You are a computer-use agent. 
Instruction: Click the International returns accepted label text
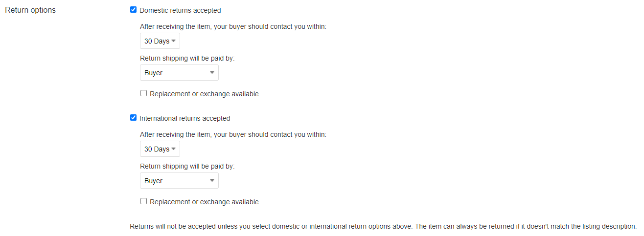point(184,118)
